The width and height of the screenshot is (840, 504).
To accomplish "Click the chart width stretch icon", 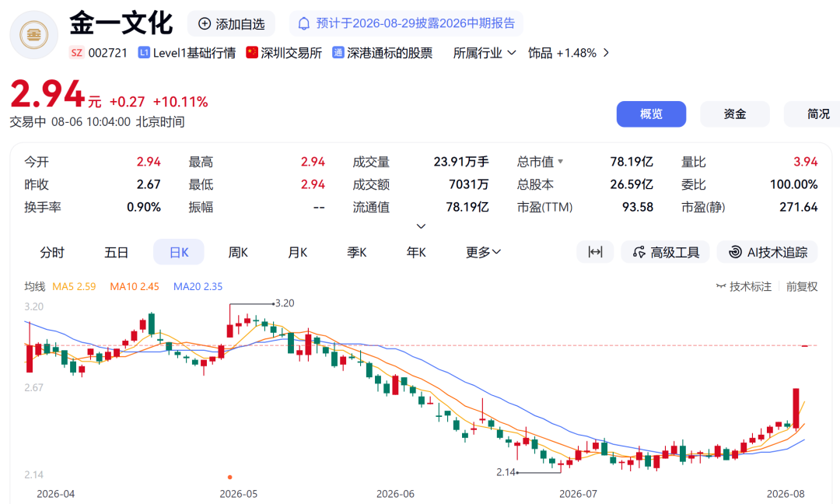I will point(595,252).
